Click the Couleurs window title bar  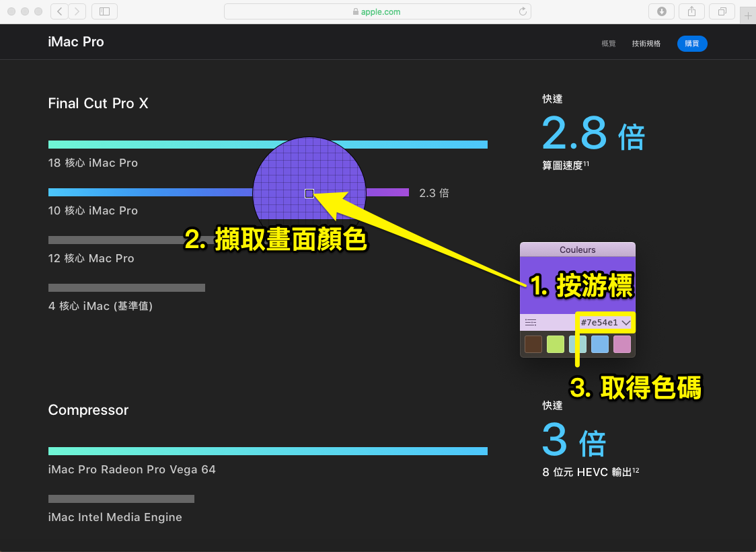[578, 249]
